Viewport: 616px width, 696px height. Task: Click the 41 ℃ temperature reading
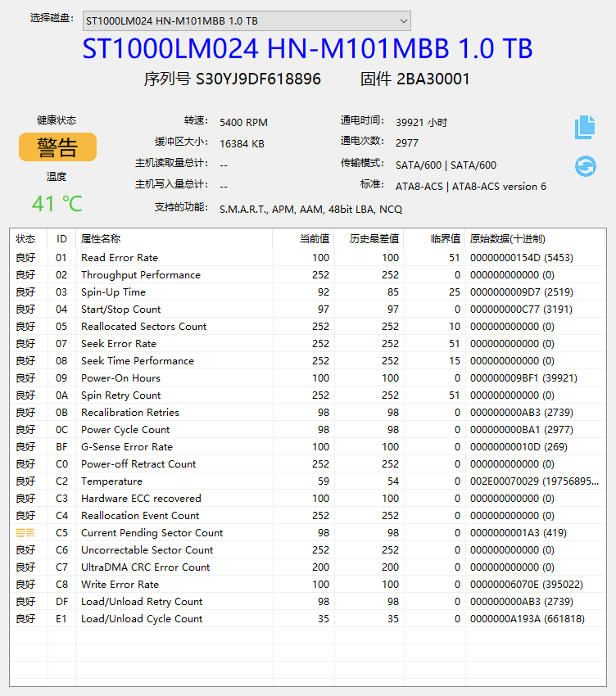[57, 203]
